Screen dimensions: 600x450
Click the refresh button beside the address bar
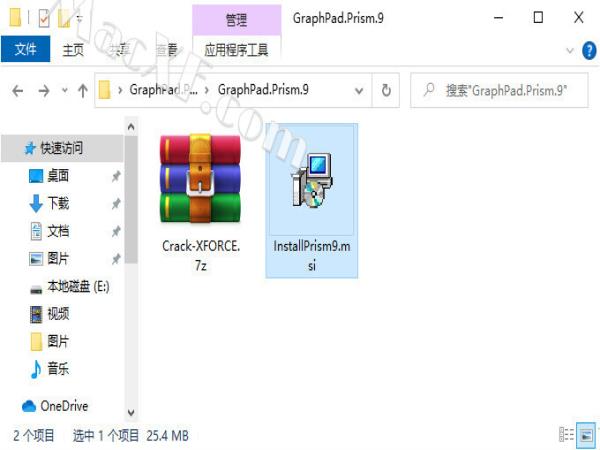coord(386,91)
